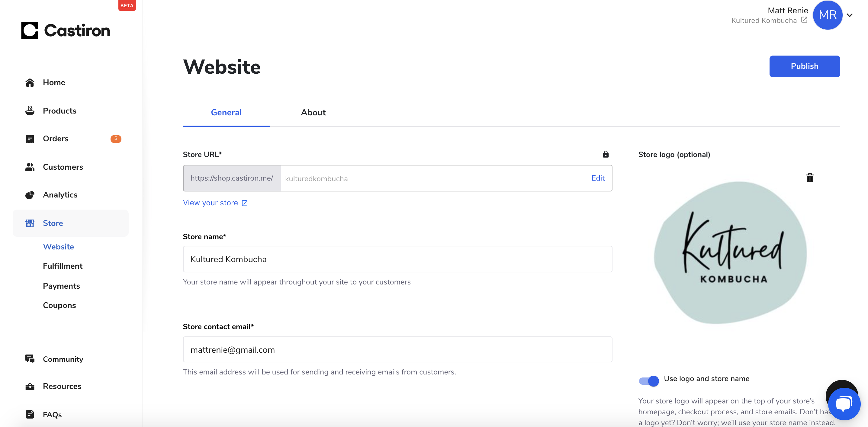Image resolution: width=868 pixels, height=427 pixels.
Task: Open the Coupons submenu item
Action: click(x=59, y=305)
